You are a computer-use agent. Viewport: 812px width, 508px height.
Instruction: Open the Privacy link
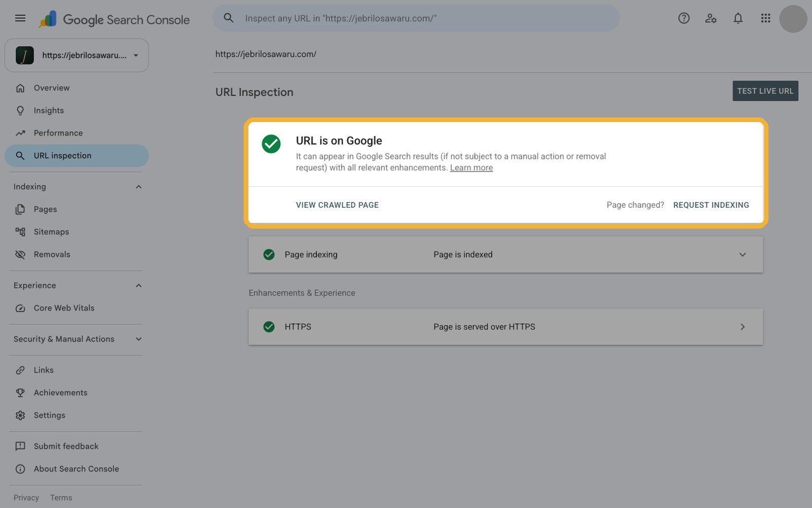[26, 498]
